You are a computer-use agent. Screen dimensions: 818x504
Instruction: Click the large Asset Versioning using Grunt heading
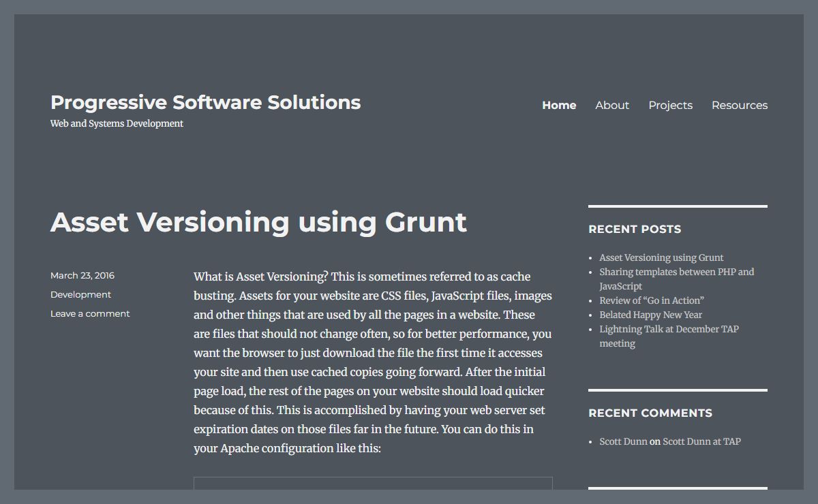click(258, 222)
